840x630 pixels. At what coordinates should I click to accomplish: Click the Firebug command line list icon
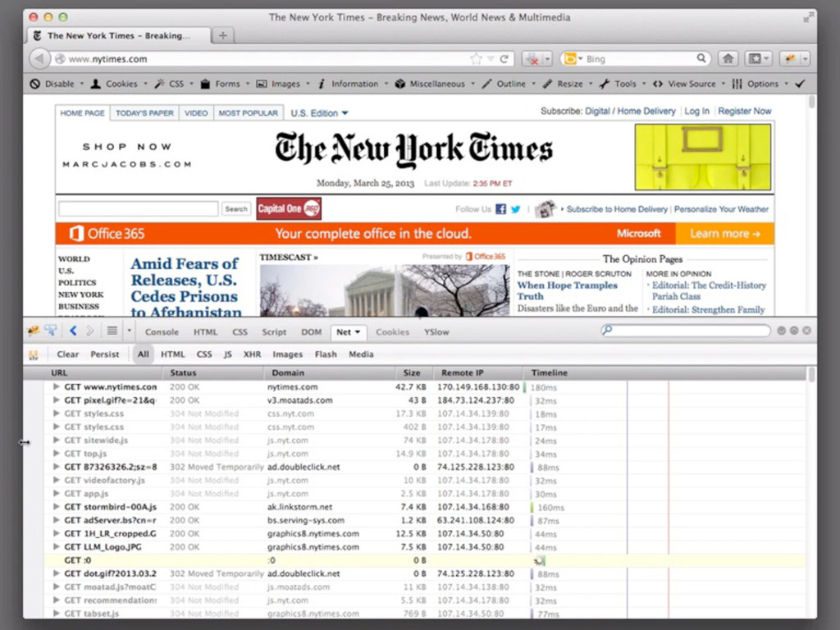(112, 331)
